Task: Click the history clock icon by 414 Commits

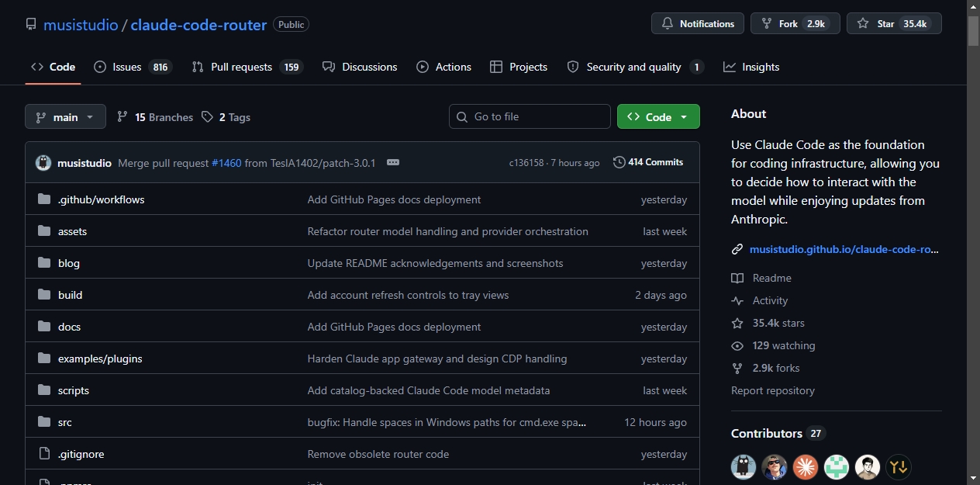Action: [619, 162]
